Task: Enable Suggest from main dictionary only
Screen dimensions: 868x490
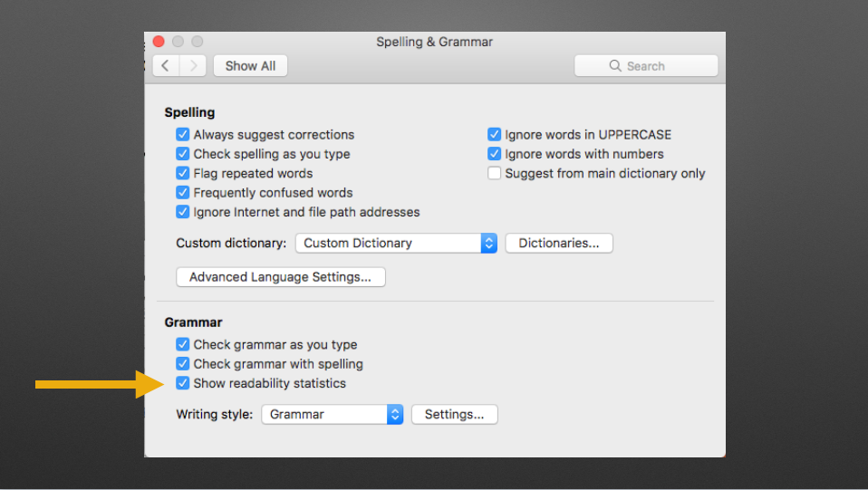Action: (495, 174)
